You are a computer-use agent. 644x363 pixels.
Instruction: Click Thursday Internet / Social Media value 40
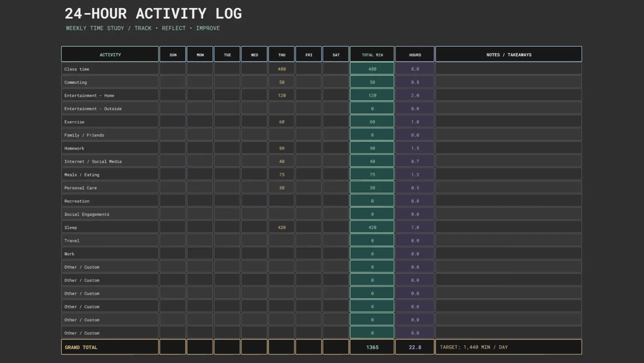click(x=281, y=161)
